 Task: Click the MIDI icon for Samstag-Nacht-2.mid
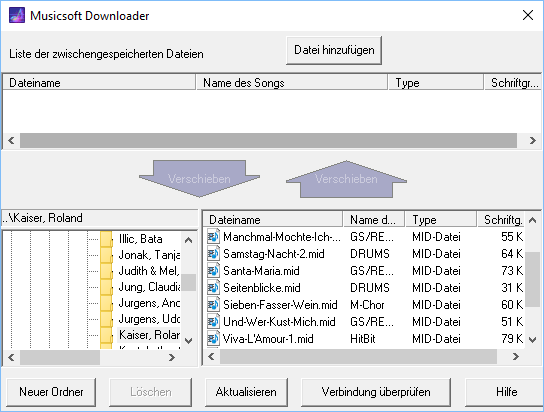point(213,254)
